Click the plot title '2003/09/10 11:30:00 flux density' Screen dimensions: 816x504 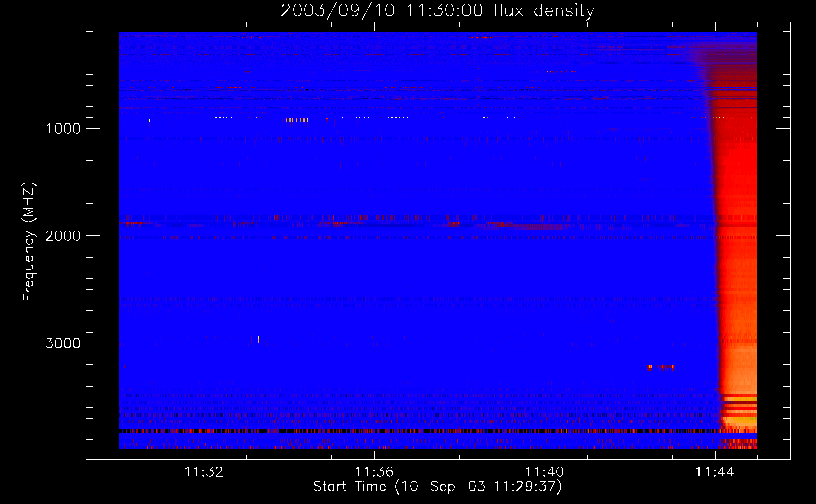coord(437,10)
